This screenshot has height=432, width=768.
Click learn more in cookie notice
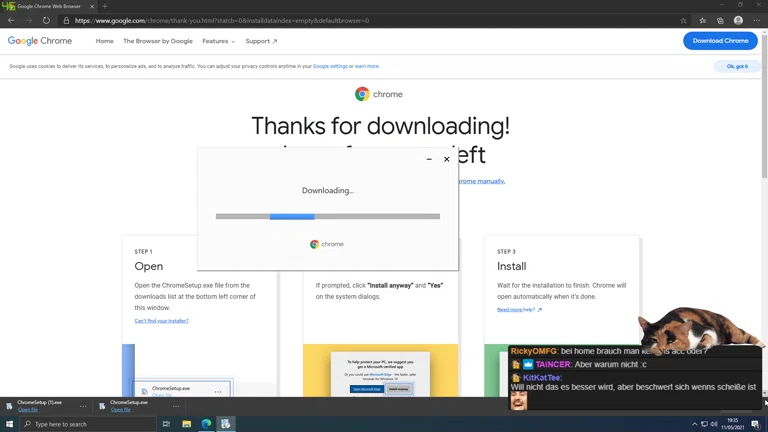pos(367,66)
